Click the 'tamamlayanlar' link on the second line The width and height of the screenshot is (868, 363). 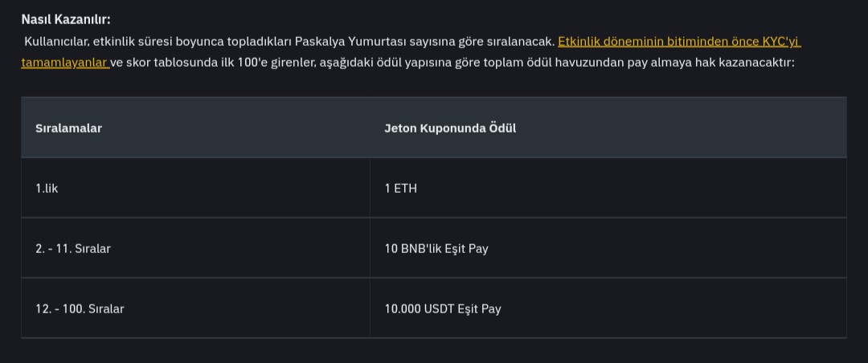click(x=64, y=63)
